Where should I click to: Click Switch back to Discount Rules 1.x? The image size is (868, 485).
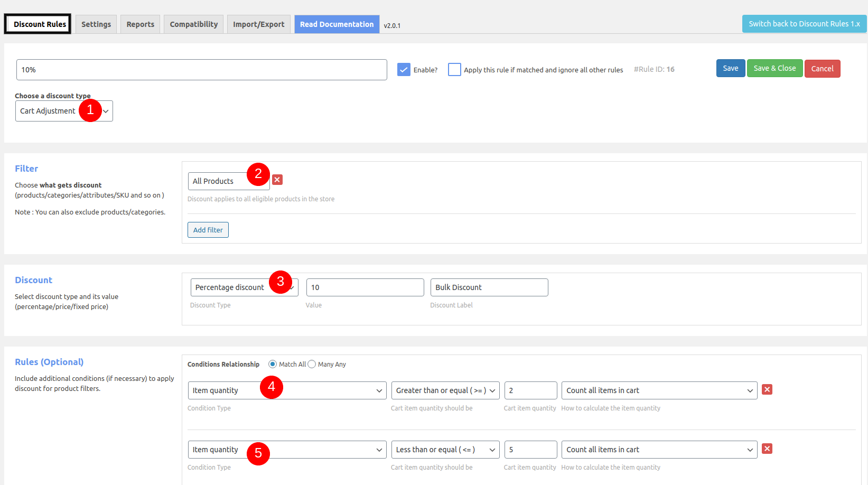[x=804, y=24]
